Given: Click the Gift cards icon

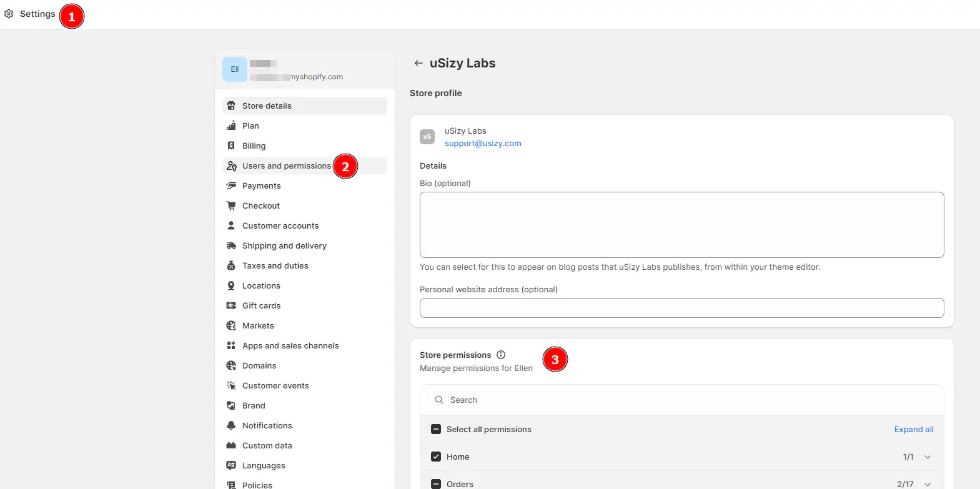Looking at the screenshot, I should point(231,305).
